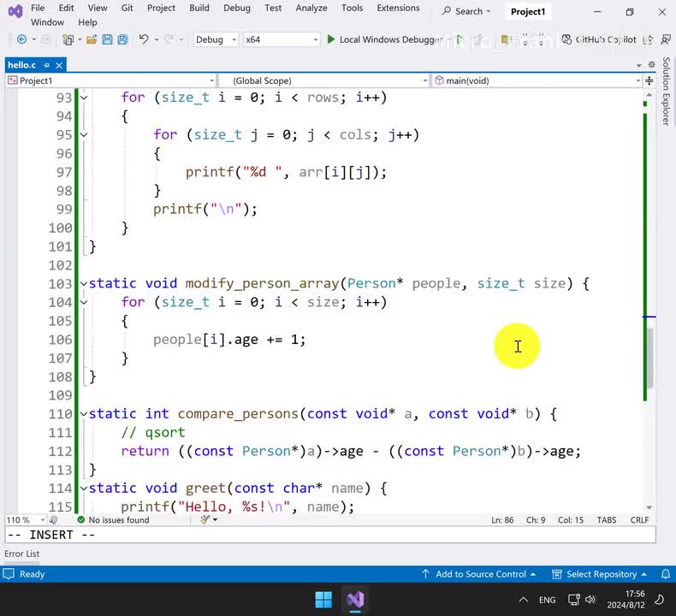Open notifications bell in status bar
This screenshot has width=676, height=616.
[x=666, y=574]
